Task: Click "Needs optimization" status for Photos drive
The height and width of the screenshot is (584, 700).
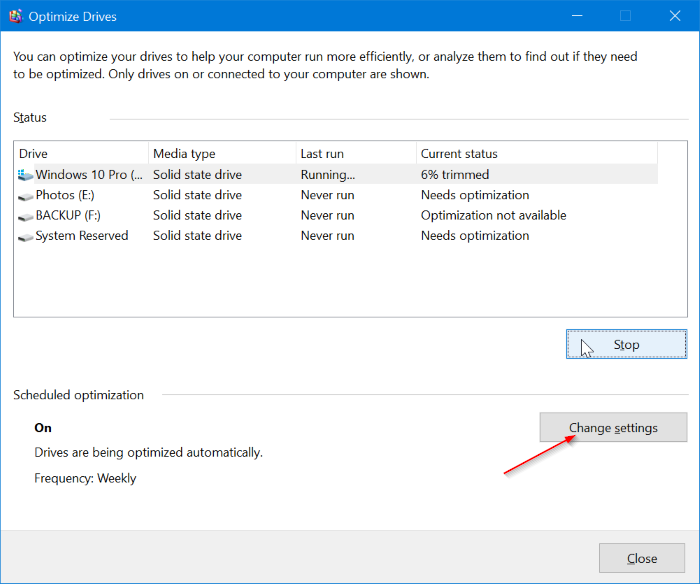Action: tap(475, 195)
